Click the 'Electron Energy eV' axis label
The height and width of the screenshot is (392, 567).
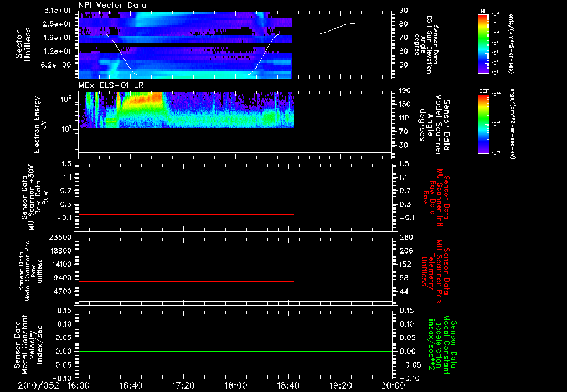39,125
